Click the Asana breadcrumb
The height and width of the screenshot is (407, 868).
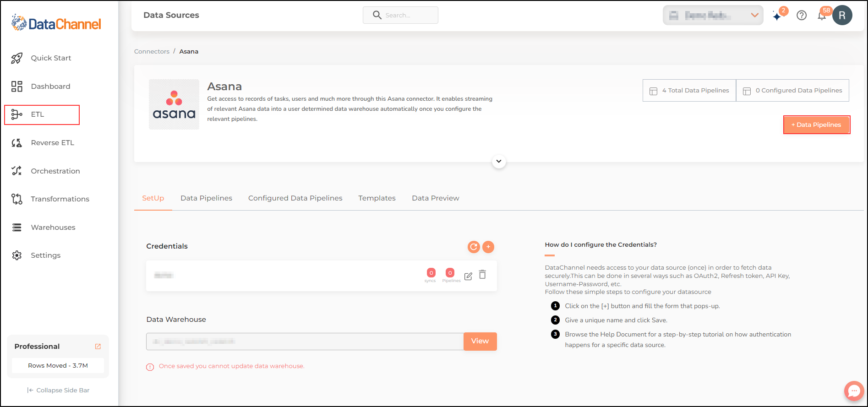point(189,52)
